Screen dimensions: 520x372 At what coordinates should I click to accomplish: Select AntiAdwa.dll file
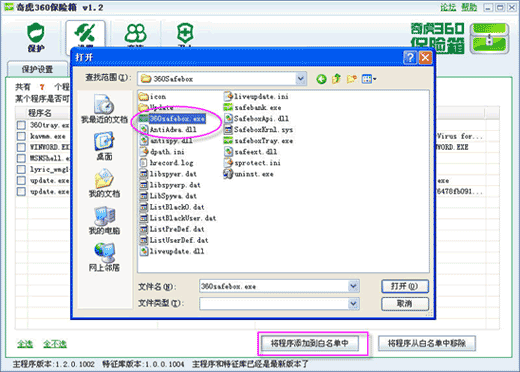click(x=168, y=130)
